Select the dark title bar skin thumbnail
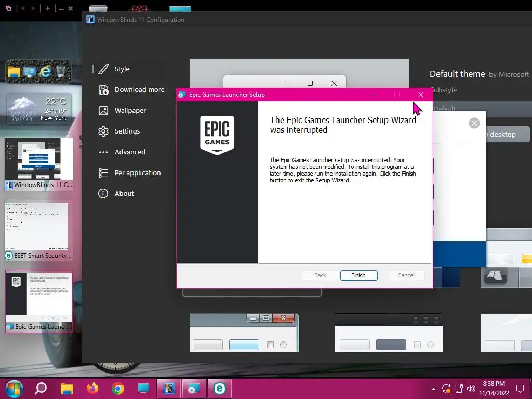Image resolution: width=532 pixels, height=399 pixels. coord(389,333)
